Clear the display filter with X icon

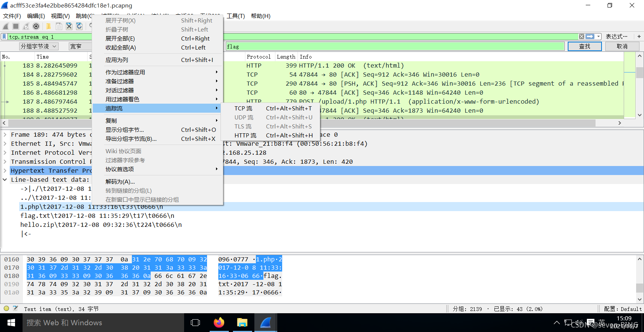pyautogui.click(x=582, y=36)
